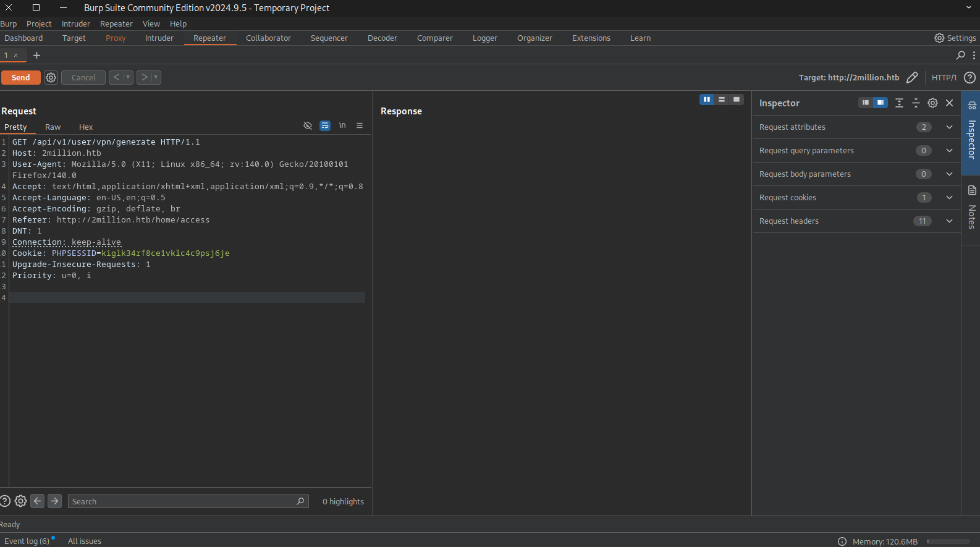Expand Request headers section
Viewport: 980px width, 547px height.
949,221
